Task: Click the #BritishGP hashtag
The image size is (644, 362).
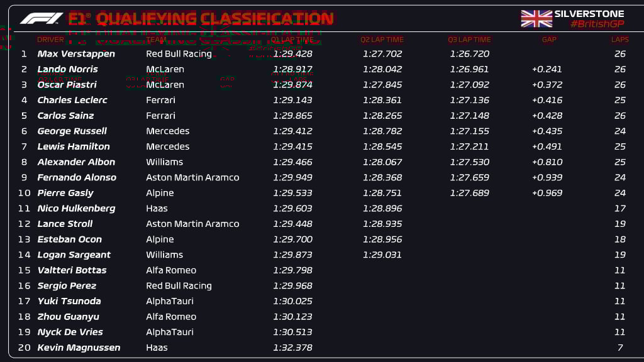Action: [597, 24]
